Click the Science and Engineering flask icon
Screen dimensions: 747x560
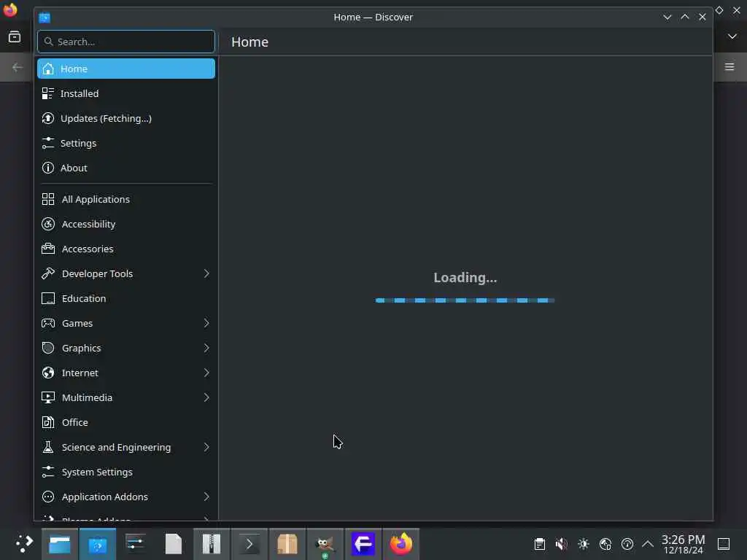coord(48,447)
